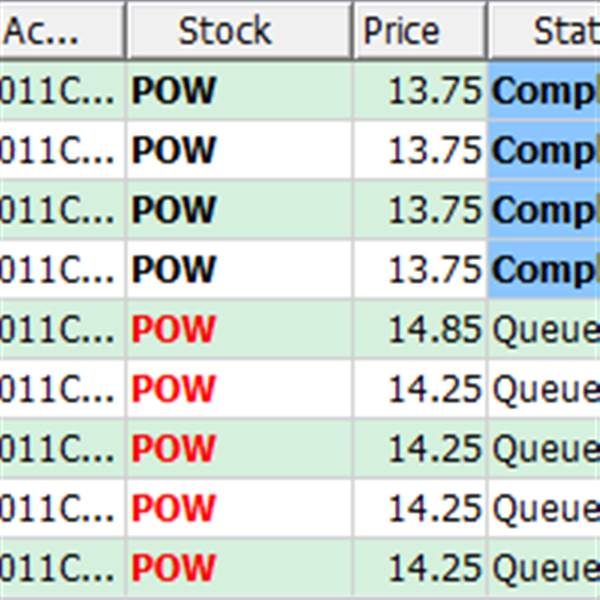
Task: Select third black POW stock cell
Action: 239,210
